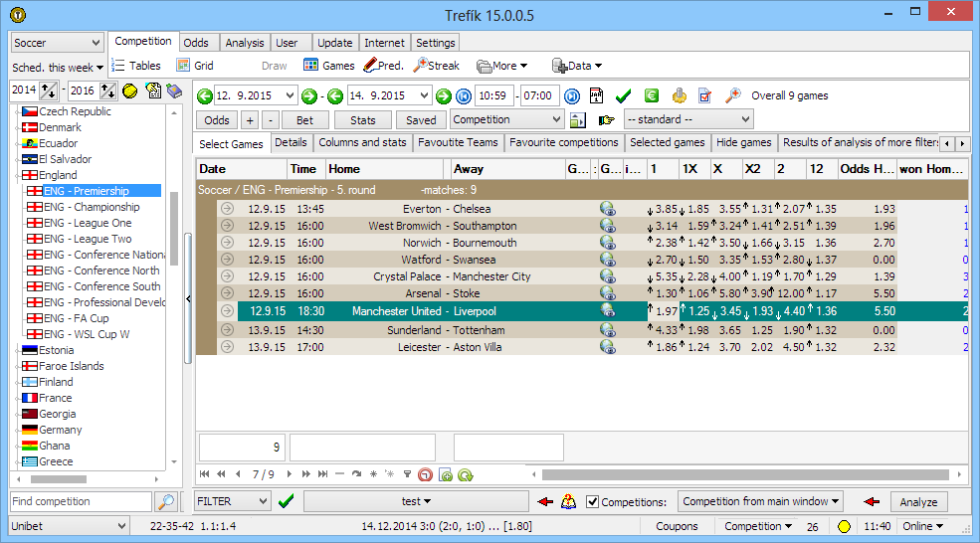Click the competition tree horizontal scrollbar thumb
This screenshot has height=543, width=980.
(59, 479)
